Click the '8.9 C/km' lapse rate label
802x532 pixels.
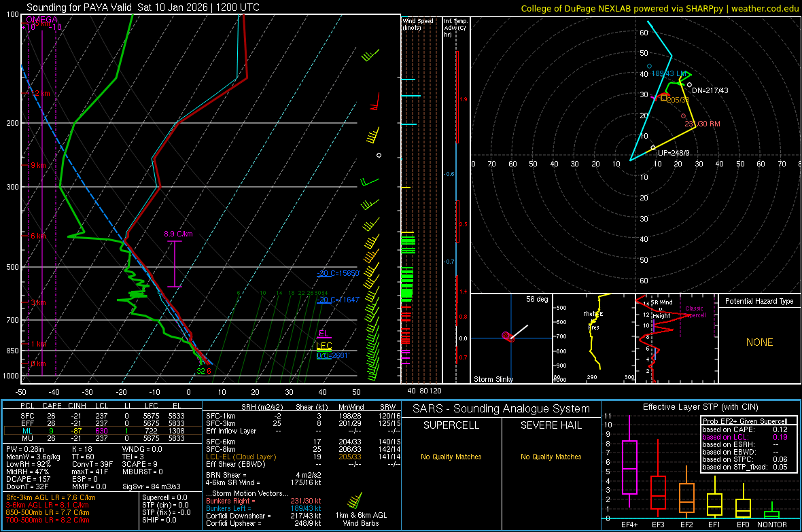(x=178, y=234)
